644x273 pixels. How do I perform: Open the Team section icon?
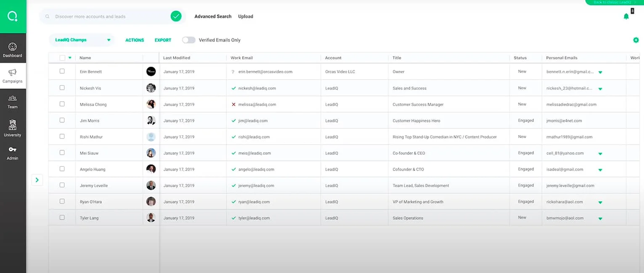tap(13, 101)
